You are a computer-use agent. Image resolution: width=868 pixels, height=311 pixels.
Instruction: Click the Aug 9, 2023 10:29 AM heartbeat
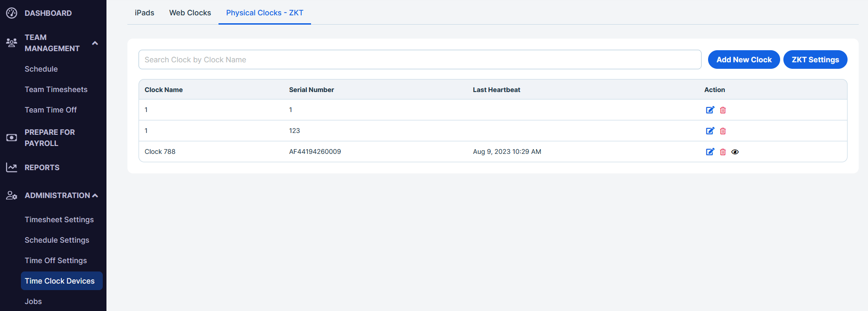click(507, 152)
